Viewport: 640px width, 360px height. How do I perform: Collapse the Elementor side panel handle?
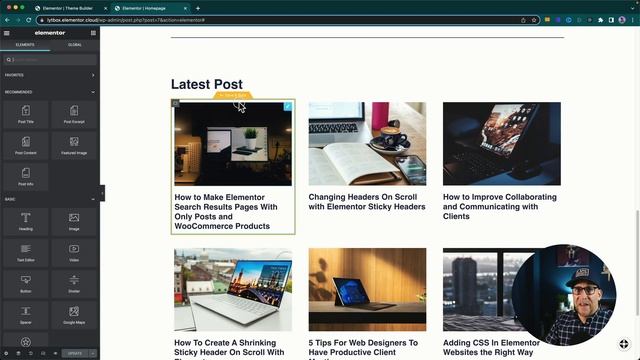click(x=102, y=193)
